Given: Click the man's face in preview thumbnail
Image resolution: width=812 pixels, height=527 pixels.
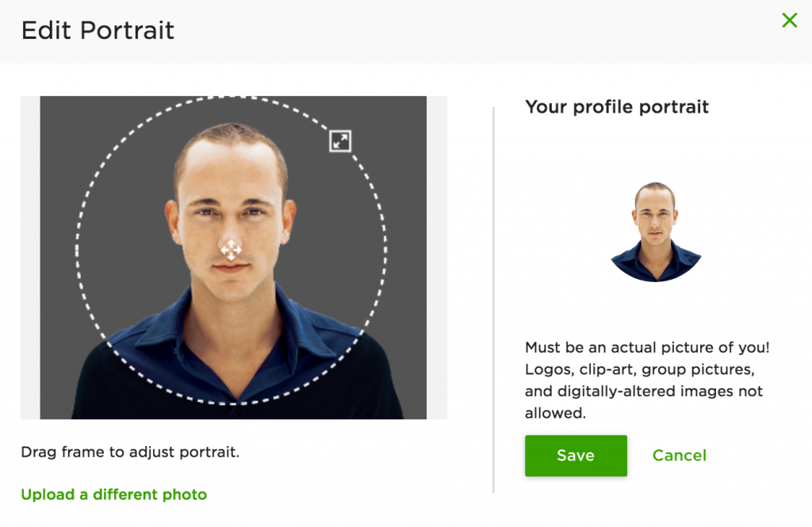Looking at the screenshot, I should coord(654,216).
